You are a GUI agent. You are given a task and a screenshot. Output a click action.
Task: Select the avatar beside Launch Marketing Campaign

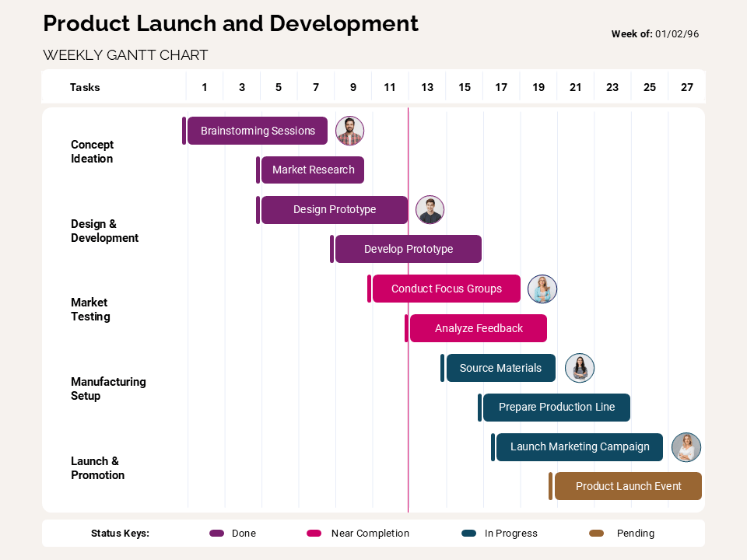point(686,447)
